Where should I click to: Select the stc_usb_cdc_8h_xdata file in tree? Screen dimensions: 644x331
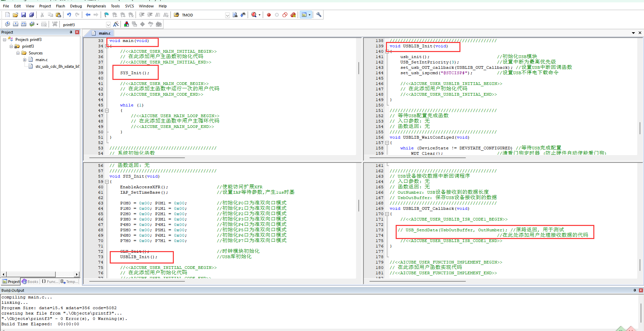coord(54,66)
